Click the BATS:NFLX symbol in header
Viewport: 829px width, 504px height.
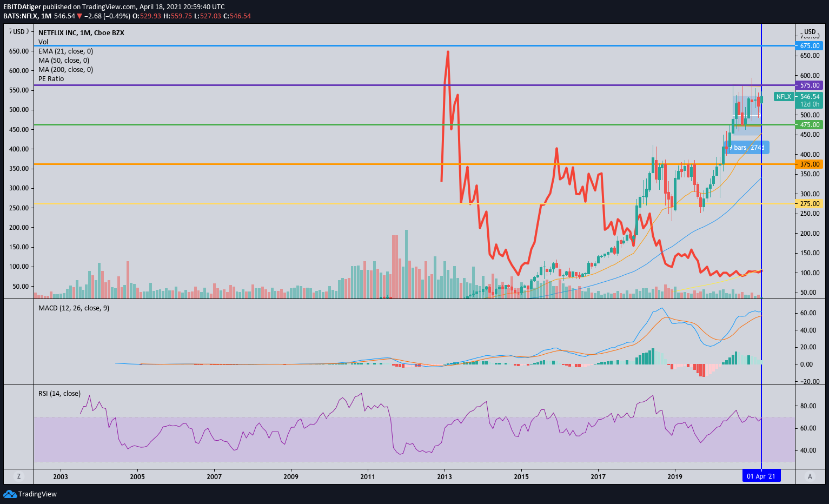pyautogui.click(x=20, y=16)
